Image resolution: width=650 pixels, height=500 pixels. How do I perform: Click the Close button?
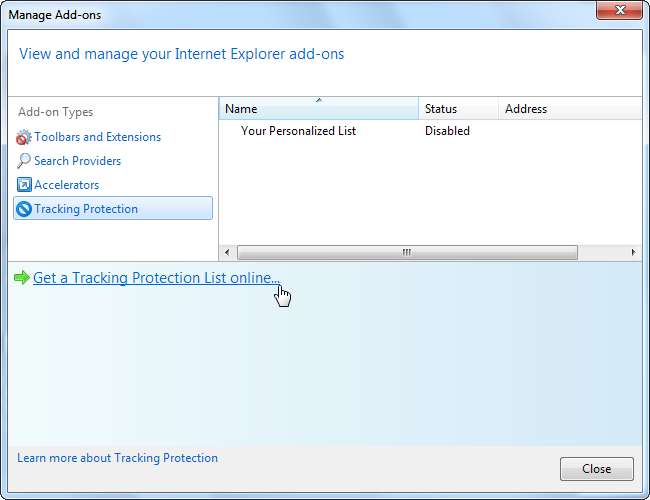(x=597, y=469)
